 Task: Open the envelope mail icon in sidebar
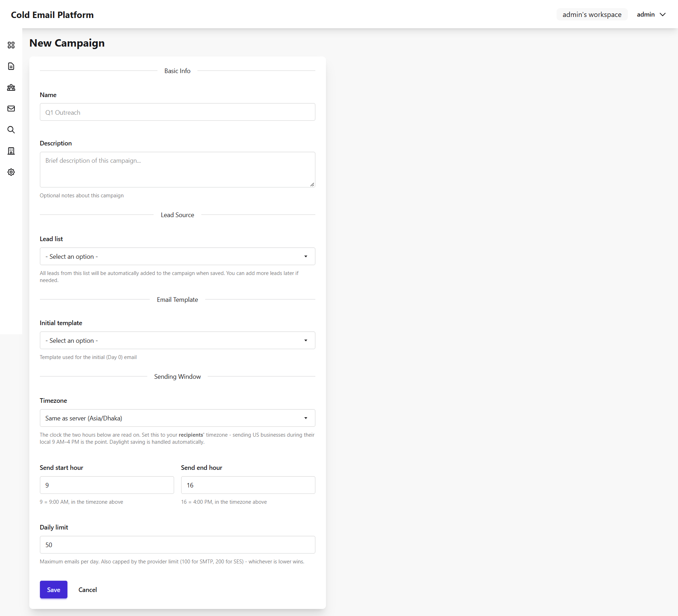11,108
